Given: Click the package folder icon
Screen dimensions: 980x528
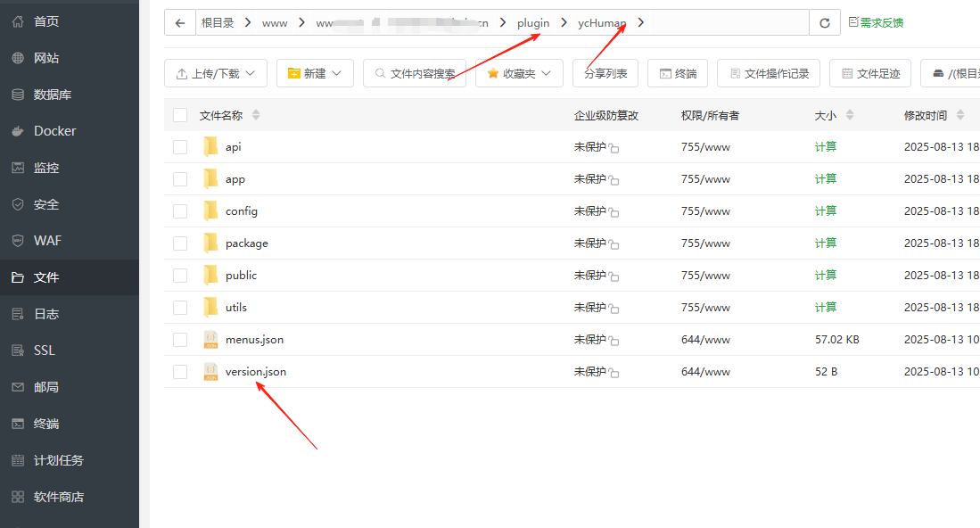Looking at the screenshot, I should pos(210,243).
